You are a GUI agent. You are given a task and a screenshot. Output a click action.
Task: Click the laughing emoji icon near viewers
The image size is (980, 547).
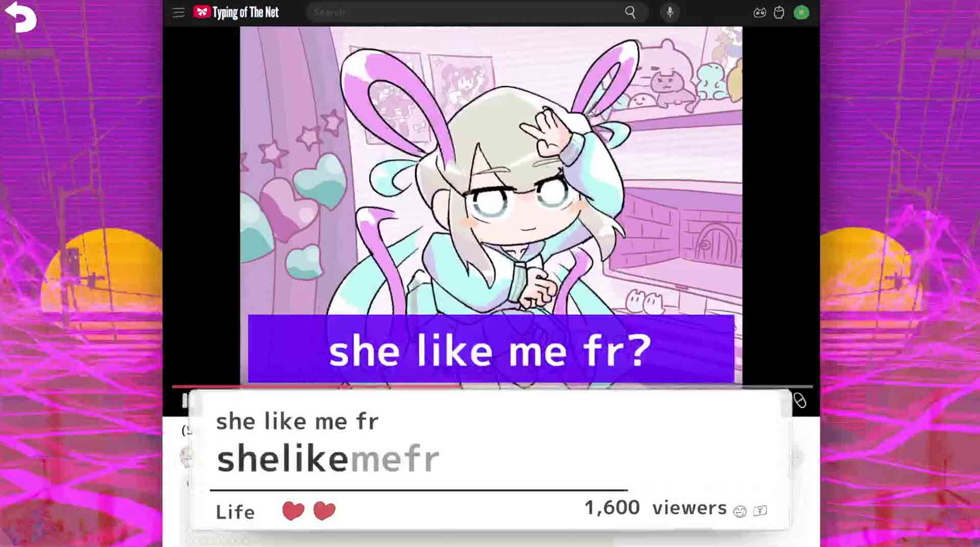740,511
